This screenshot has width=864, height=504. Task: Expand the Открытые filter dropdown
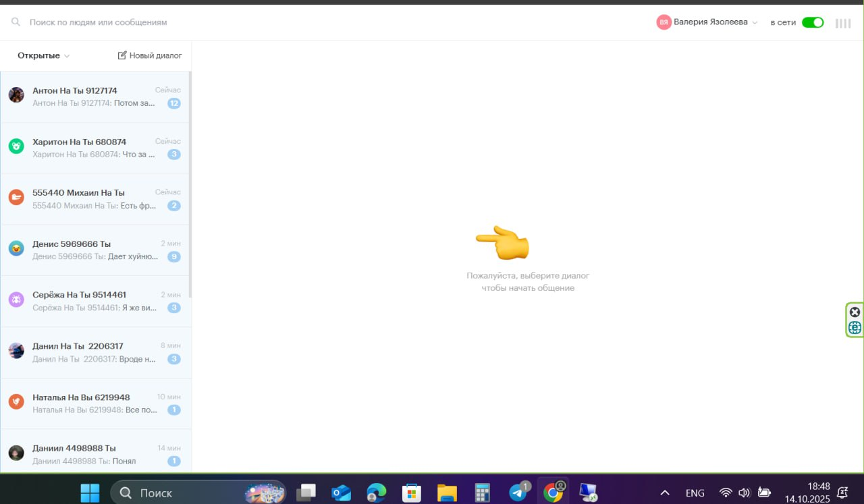click(x=44, y=56)
